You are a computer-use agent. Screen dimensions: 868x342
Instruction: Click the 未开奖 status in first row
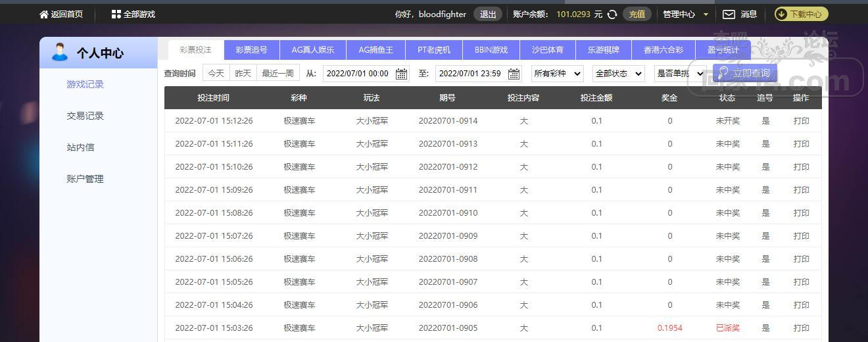coord(728,121)
